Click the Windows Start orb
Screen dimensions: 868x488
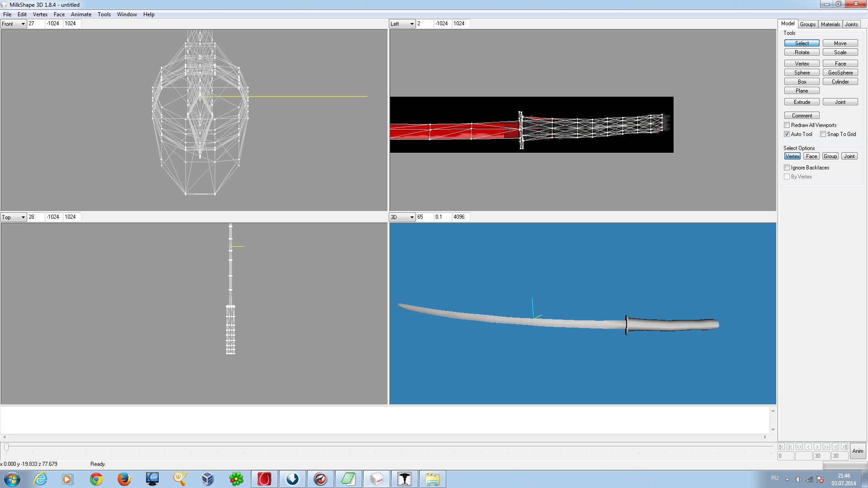(x=12, y=479)
